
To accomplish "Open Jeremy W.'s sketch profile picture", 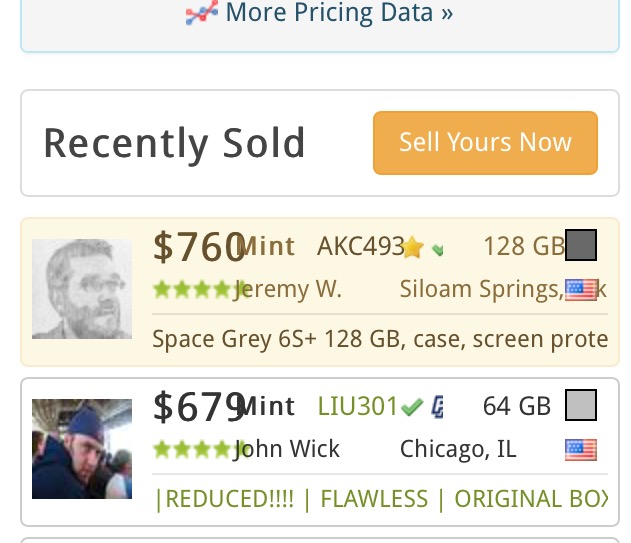I will [82, 289].
